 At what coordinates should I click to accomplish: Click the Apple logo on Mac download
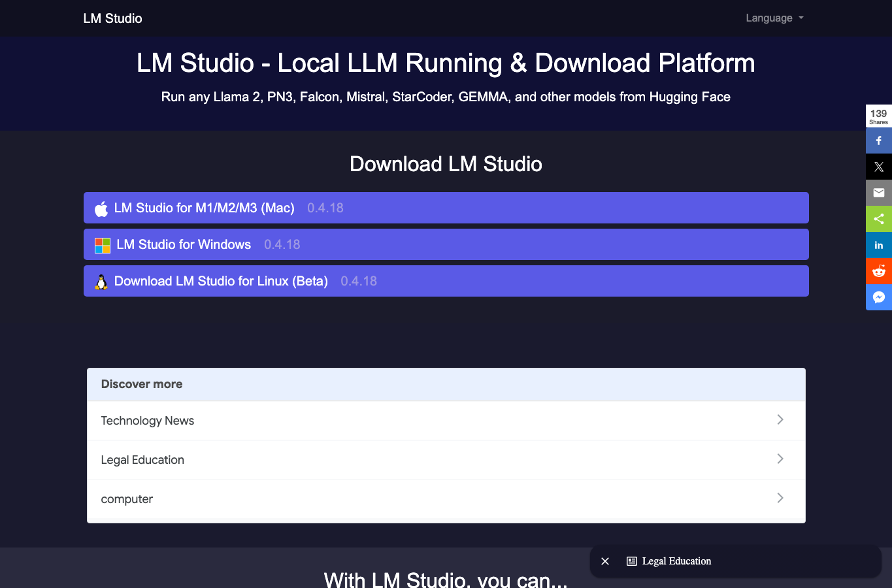pyautogui.click(x=101, y=208)
